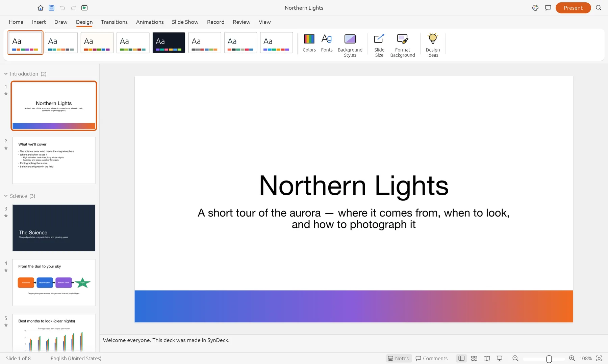Image resolution: width=608 pixels, height=364 pixels.
Task: Open Slide Size options
Action: [379, 45]
